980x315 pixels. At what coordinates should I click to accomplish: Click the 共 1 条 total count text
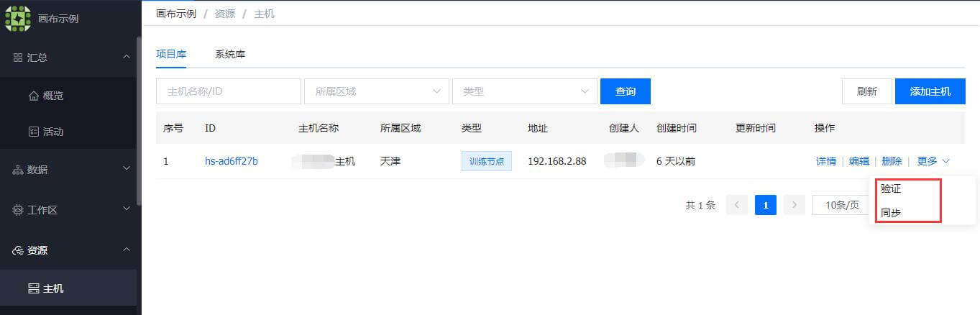coord(701,205)
